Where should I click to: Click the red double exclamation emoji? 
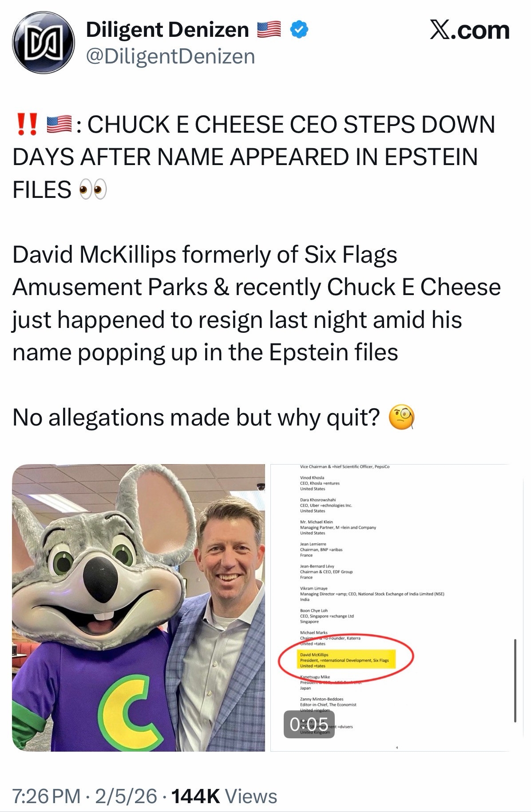point(27,124)
